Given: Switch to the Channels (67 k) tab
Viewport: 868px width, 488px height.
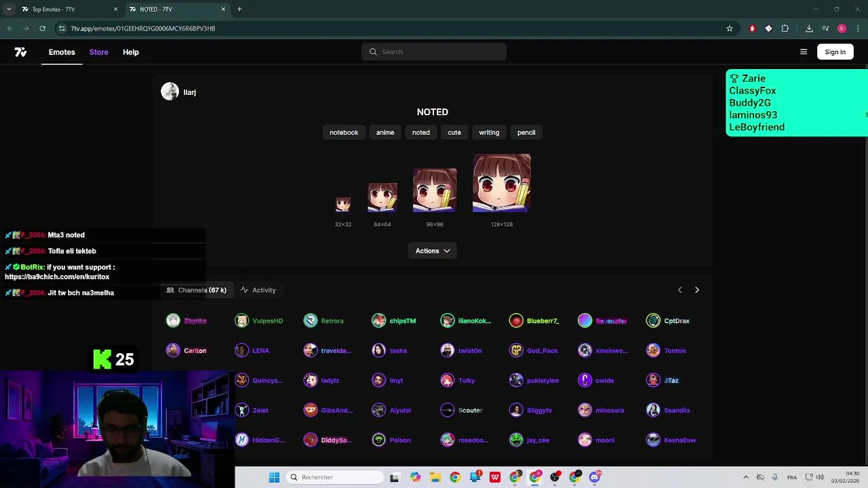Looking at the screenshot, I should (197, 290).
